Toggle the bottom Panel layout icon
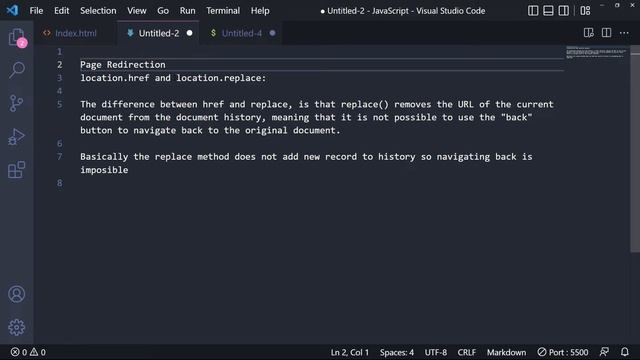Viewport: 640px width, 360px height. pos(548,11)
